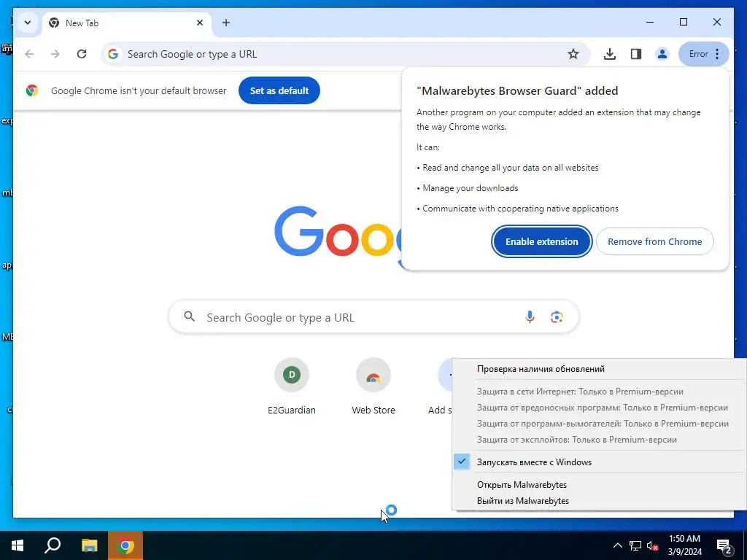Open taskbar search magnifier
This screenshot has width=747, height=560.
(53, 545)
